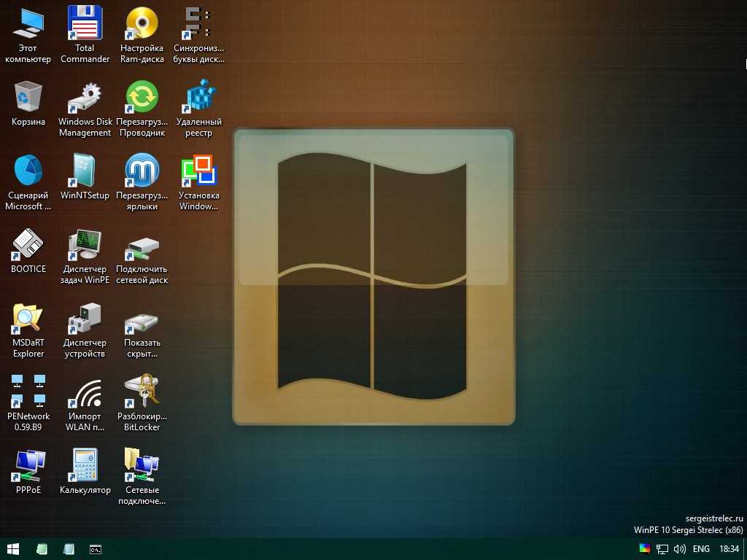747x560 pixels.
Task: Open Total Commander desktop shortcut
Action: [x=85, y=24]
